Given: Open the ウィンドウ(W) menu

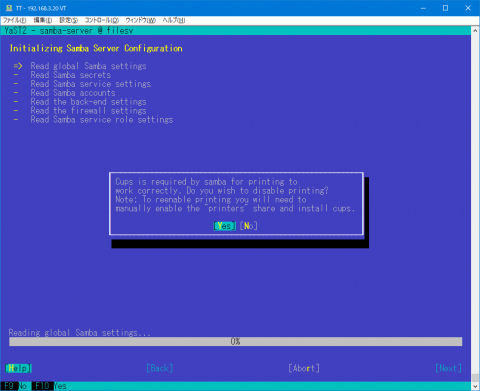Looking at the screenshot, I should click(x=141, y=20).
